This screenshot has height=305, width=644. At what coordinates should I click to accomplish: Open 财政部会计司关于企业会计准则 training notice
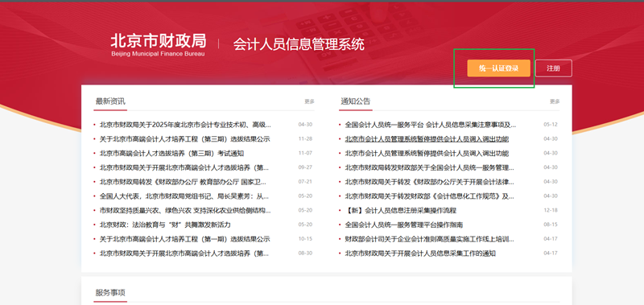tap(430, 239)
